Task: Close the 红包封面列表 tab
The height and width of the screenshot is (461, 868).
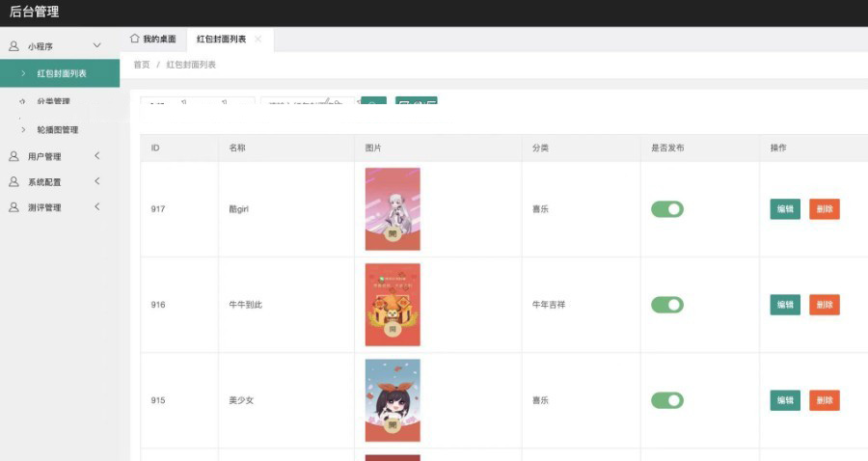Action: click(258, 40)
